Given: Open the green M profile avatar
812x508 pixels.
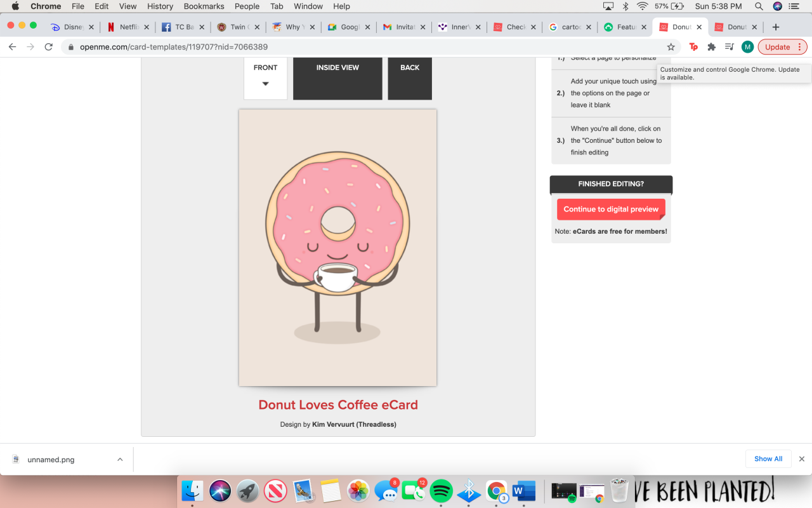Looking at the screenshot, I should click(747, 47).
